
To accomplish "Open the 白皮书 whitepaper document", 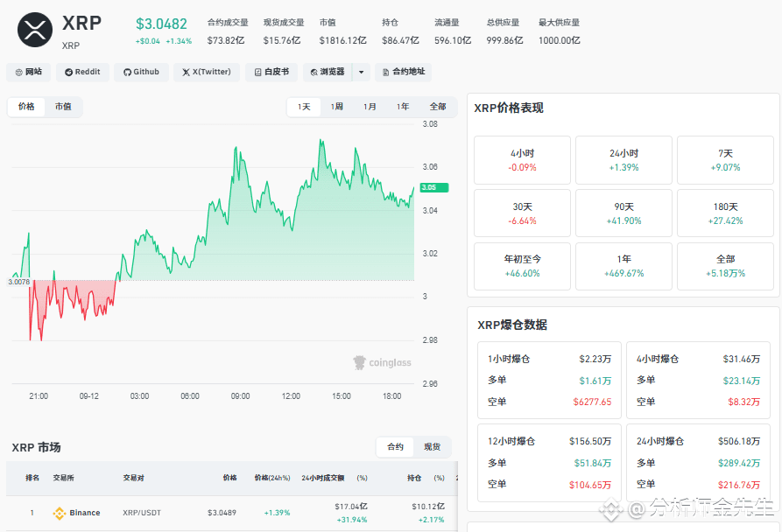I will [271, 73].
